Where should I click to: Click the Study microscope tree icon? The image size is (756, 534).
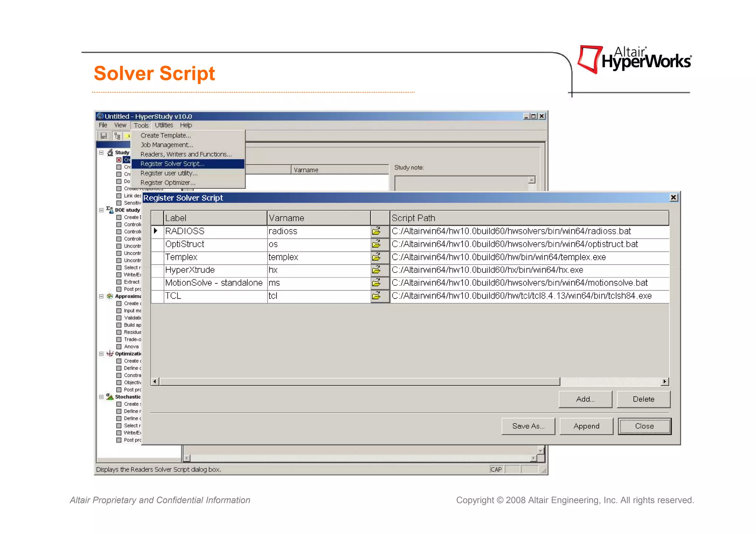[x=110, y=152]
